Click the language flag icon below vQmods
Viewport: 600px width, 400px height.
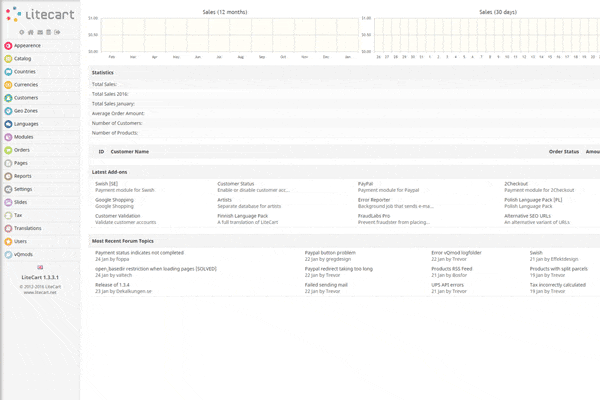(x=40, y=267)
